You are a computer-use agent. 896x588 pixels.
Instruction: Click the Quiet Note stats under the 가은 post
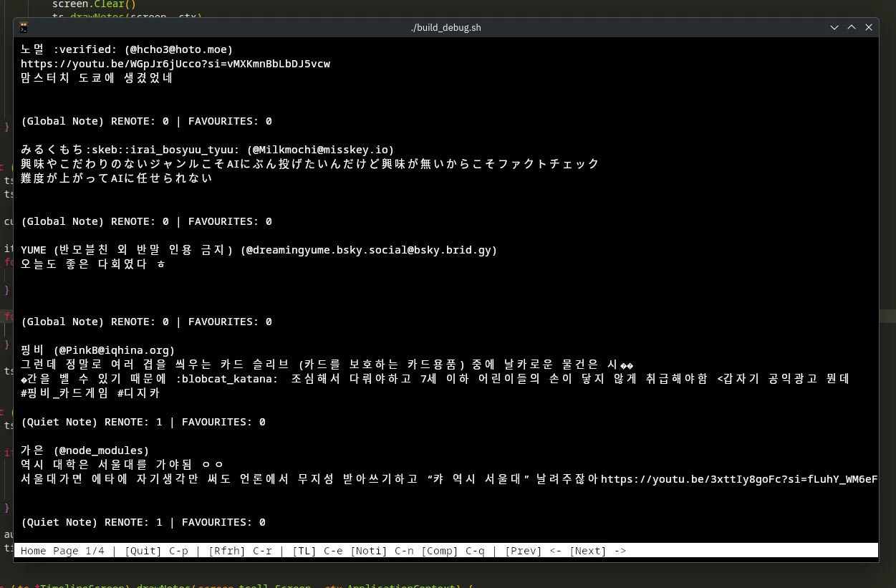(x=143, y=522)
